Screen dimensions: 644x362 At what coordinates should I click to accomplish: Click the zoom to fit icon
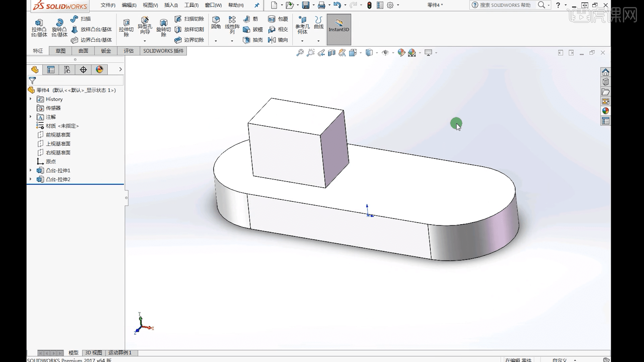click(300, 53)
